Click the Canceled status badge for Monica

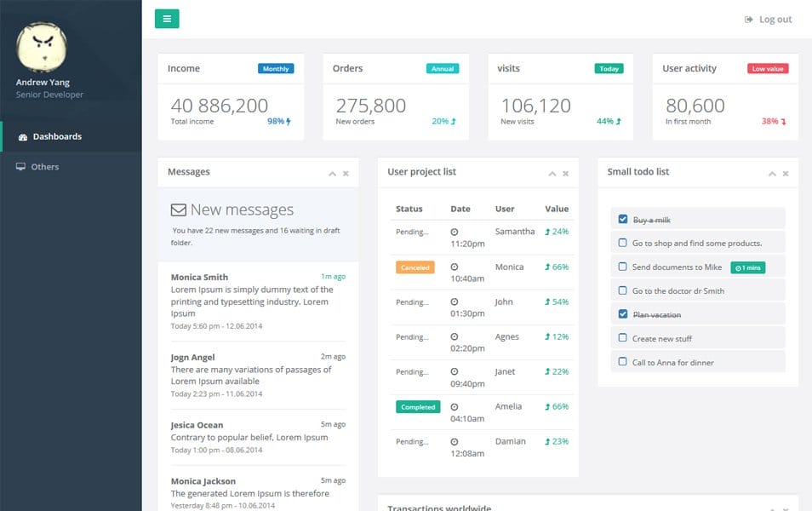[x=415, y=267]
